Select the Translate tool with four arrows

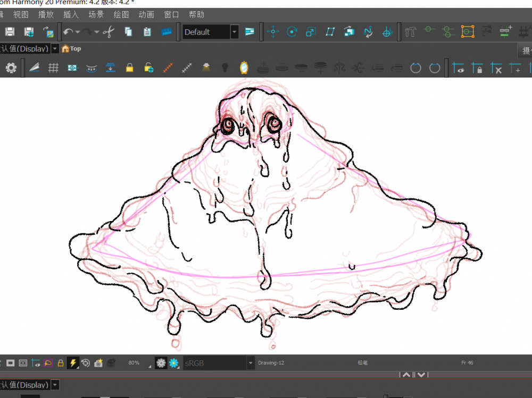pyautogui.click(x=273, y=32)
